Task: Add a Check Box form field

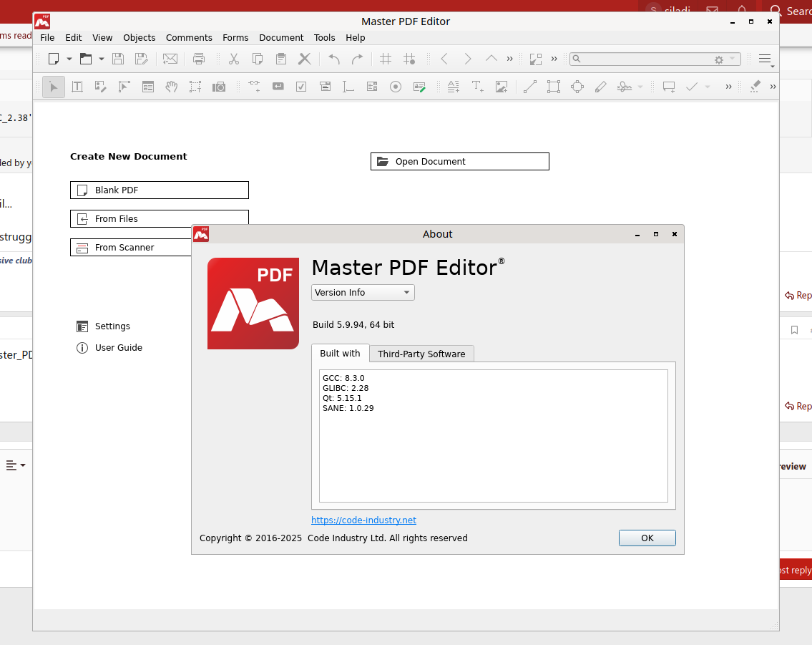Action: coord(301,87)
